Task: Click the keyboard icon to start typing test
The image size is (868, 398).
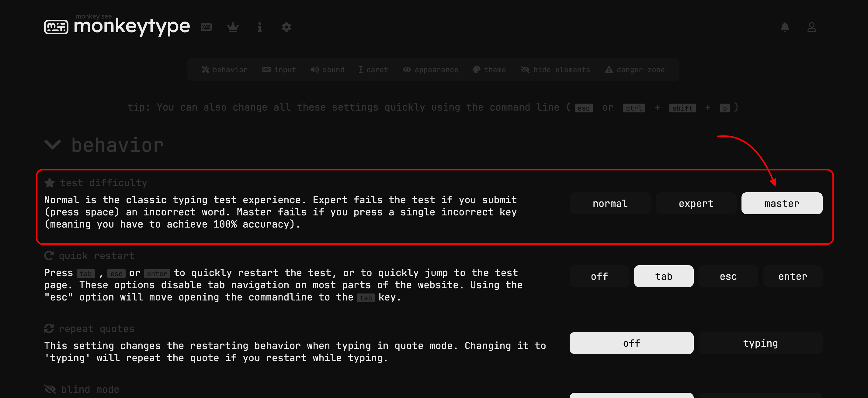Action: coord(206,27)
